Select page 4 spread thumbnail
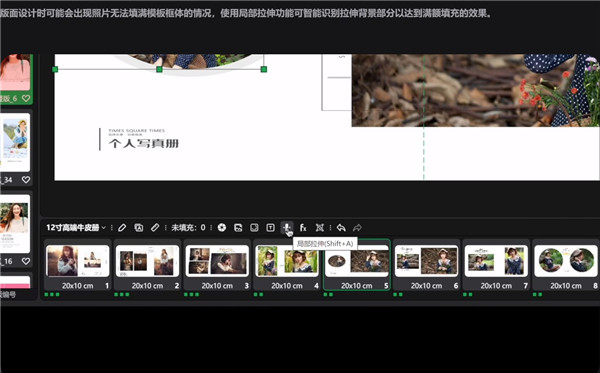Screen dimensions: 600x373 [x=287, y=261]
